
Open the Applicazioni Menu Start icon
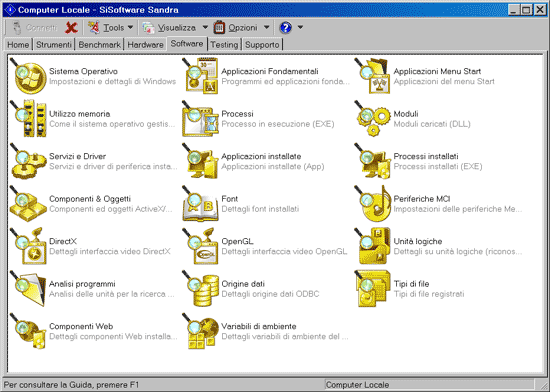[x=373, y=76]
